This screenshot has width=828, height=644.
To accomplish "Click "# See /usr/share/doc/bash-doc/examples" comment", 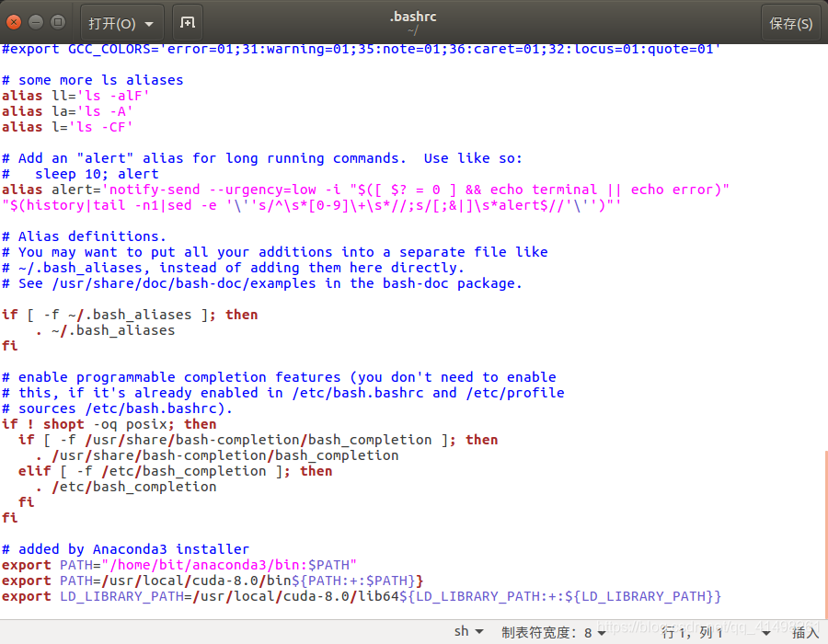I will (262, 283).
